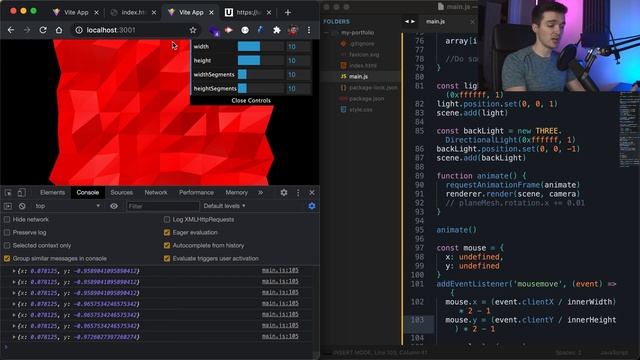This screenshot has width=640, height=360.
Task: Close the first Vite App tab
Action: point(96,13)
